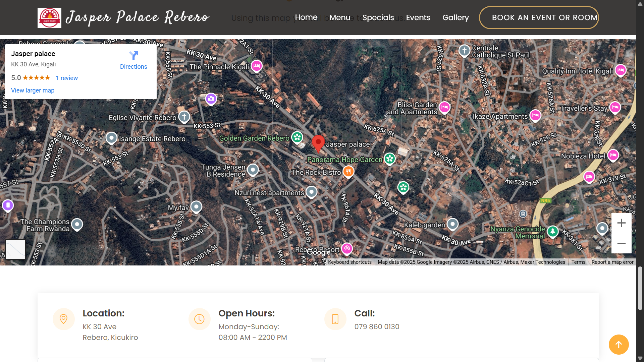Click Tunga Jensen B Residence marker

coord(253,170)
